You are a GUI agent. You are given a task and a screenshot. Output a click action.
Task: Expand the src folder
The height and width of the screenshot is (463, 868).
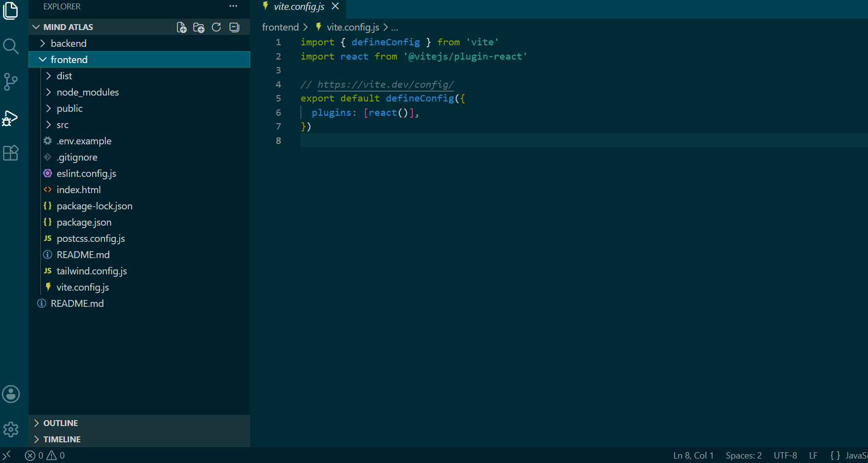click(x=139, y=125)
